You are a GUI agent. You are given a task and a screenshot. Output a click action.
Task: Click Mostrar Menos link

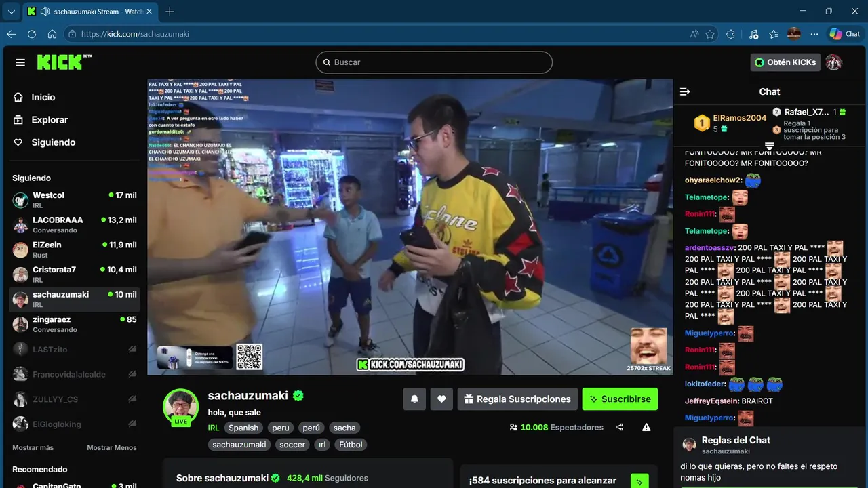112,447
